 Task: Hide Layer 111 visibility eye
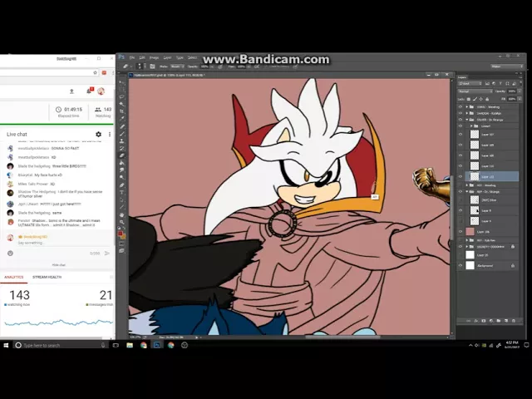461,176
